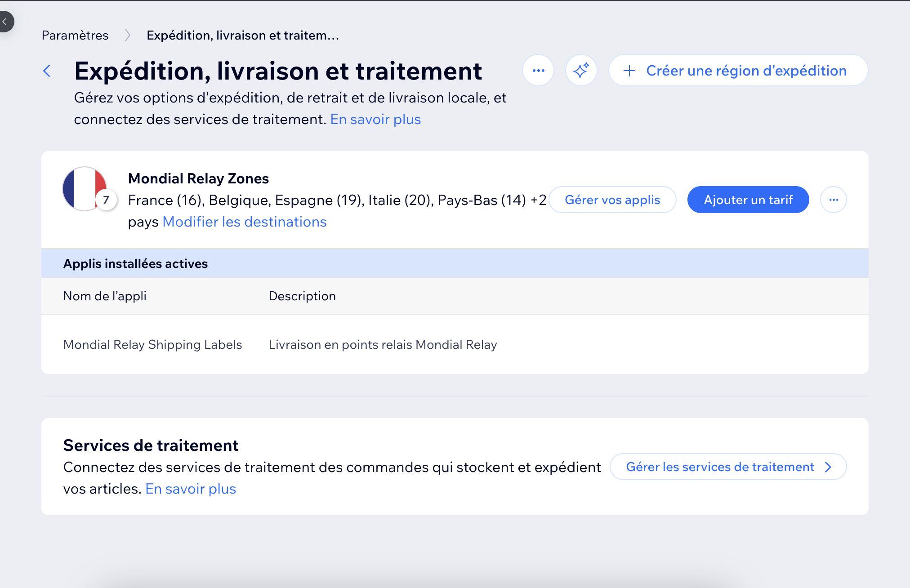Click chevron in Gérer les services de traitement
The width and height of the screenshot is (910, 588).
point(828,467)
